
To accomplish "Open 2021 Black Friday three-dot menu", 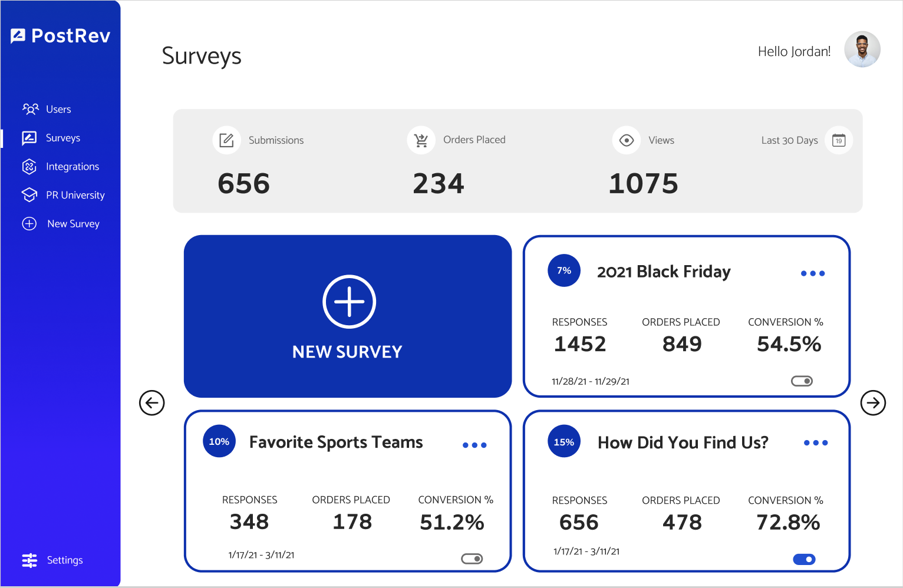I will tap(813, 273).
